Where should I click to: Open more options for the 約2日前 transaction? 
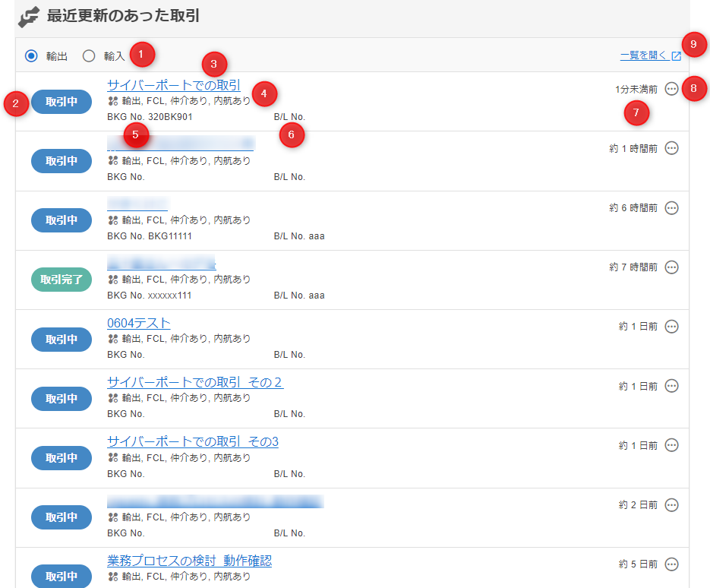point(671,504)
